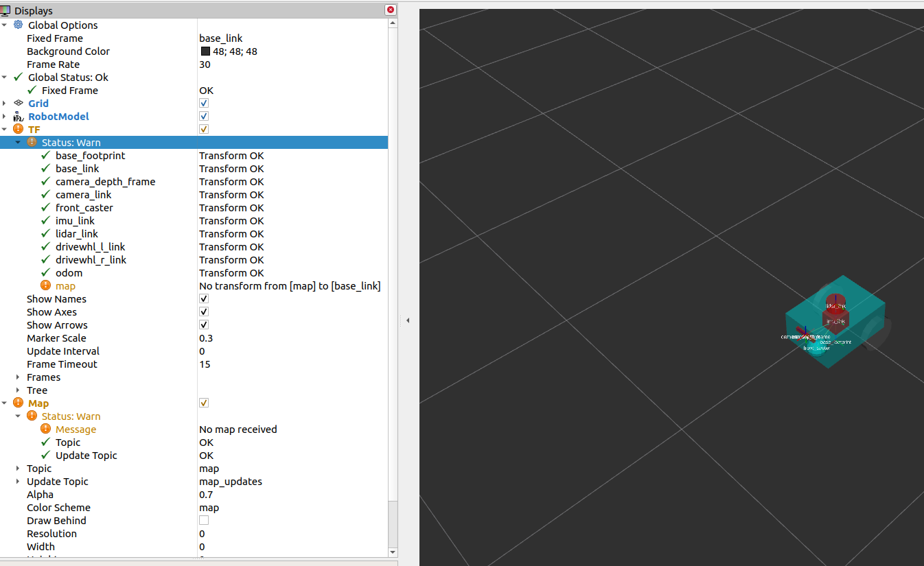Click the RobotModel display icon
Screen dimensions: 924x566
click(19, 117)
